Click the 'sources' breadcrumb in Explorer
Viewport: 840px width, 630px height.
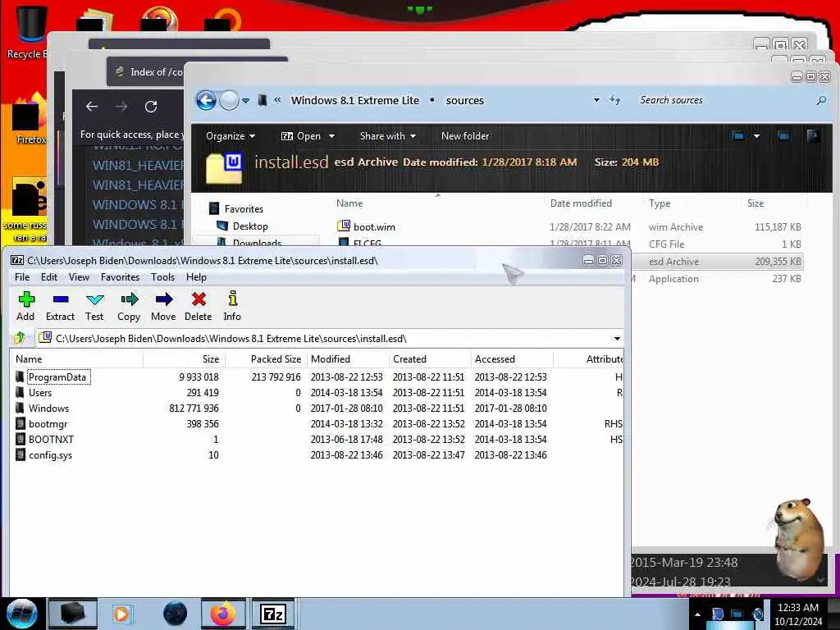(464, 100)
